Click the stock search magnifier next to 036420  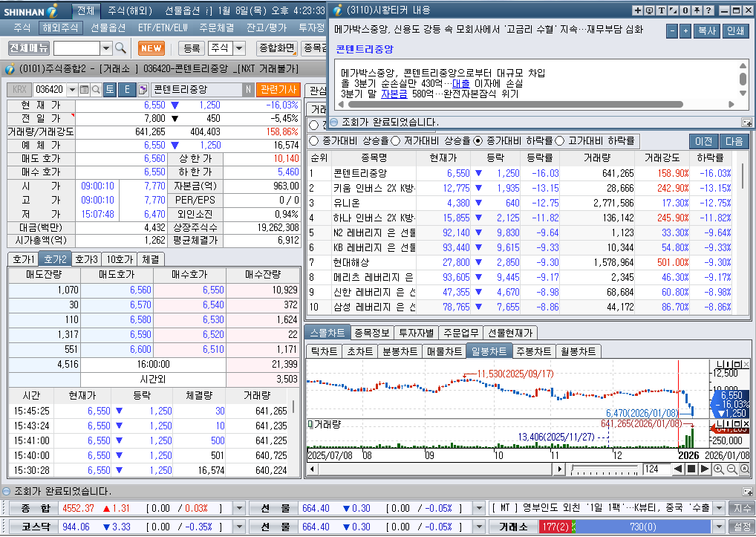[x=96, y=90]
